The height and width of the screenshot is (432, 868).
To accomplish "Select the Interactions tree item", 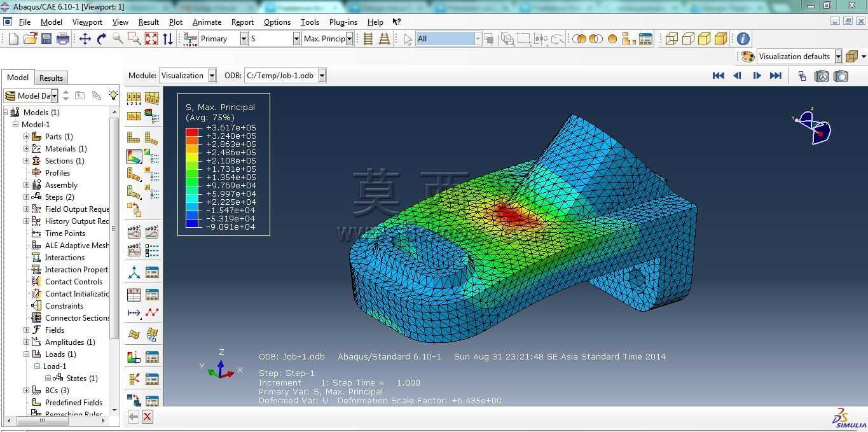I will [x=64, y=258].
